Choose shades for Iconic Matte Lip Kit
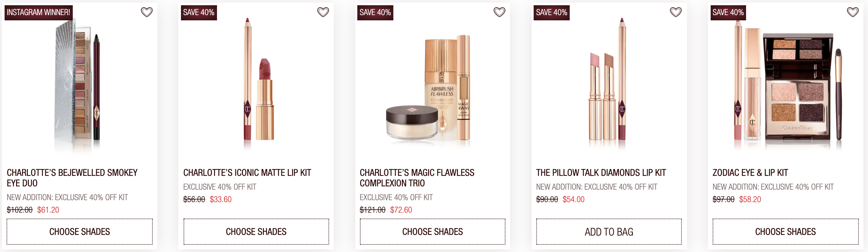 [x=256, y=231]
